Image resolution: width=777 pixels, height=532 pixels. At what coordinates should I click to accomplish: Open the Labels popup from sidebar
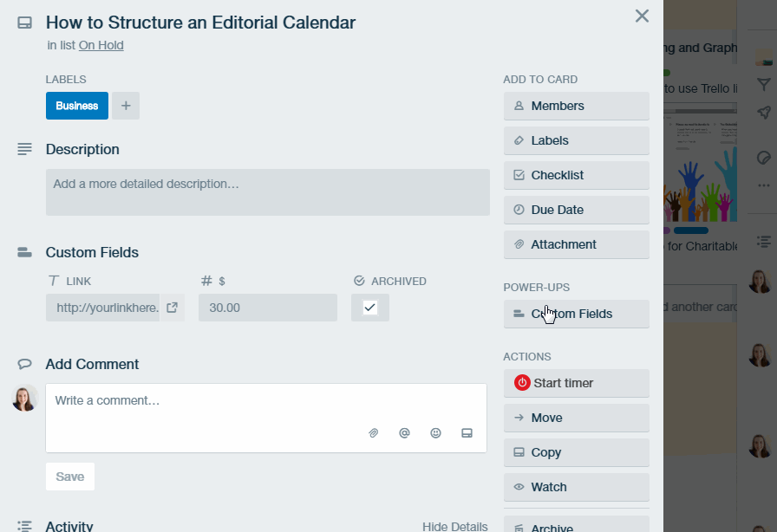click(577, 140)
